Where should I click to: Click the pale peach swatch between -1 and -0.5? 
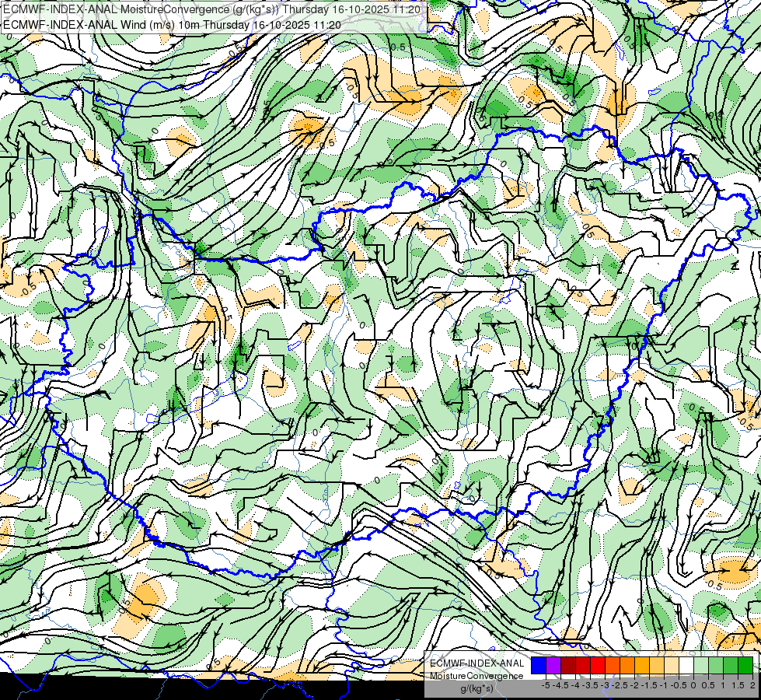[x=672, y=666]
